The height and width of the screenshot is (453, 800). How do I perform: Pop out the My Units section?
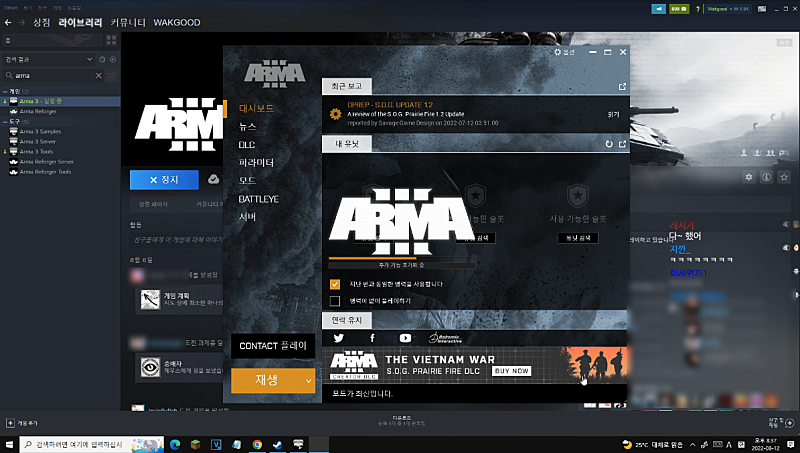(622, 144)
